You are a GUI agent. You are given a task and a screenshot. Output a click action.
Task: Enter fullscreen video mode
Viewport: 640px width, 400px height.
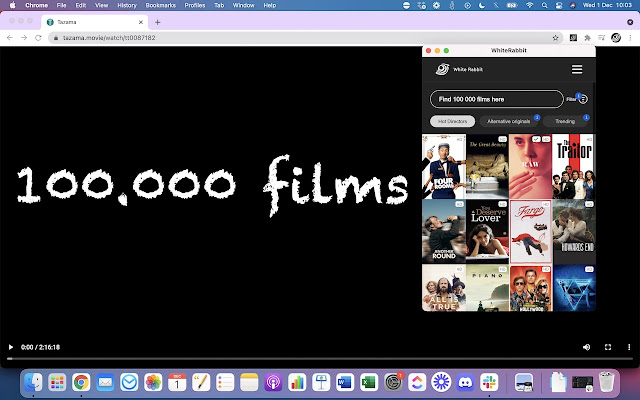607,347
